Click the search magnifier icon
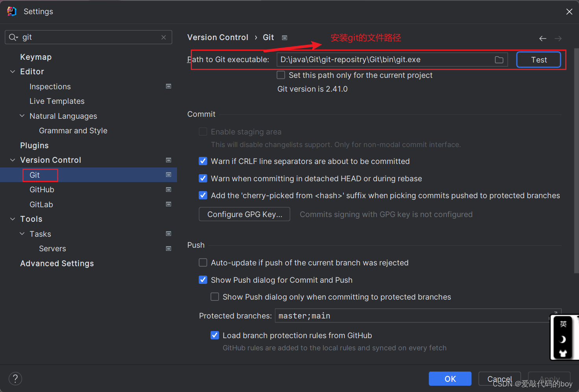Viewport: 579px width, 392px height. coord(13,37)
